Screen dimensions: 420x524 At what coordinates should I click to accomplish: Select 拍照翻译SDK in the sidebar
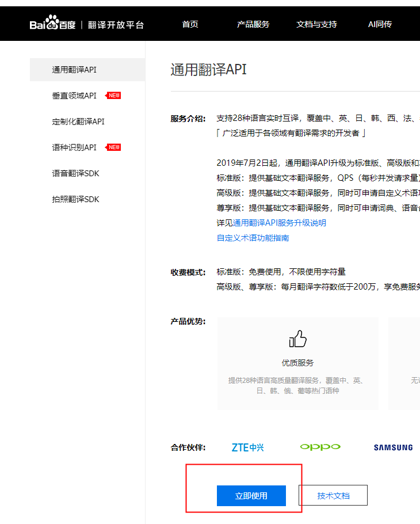[x=75, y=199]
